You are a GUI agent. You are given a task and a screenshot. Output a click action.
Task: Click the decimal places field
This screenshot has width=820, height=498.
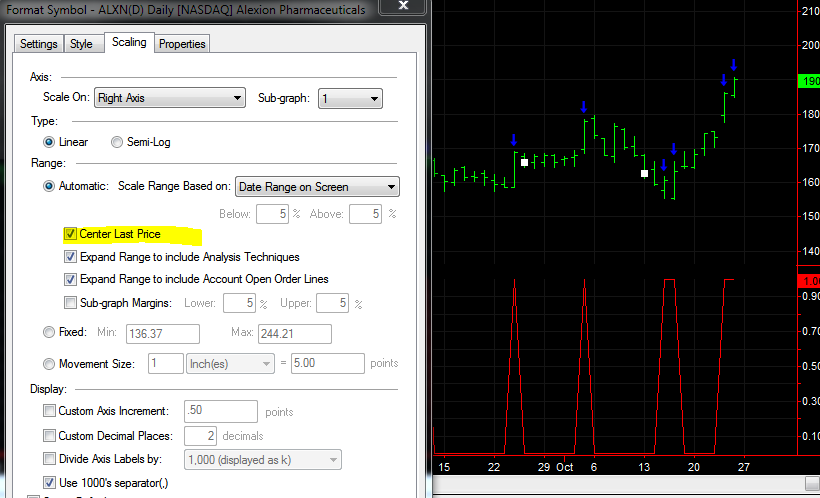(x=200, y=436)
